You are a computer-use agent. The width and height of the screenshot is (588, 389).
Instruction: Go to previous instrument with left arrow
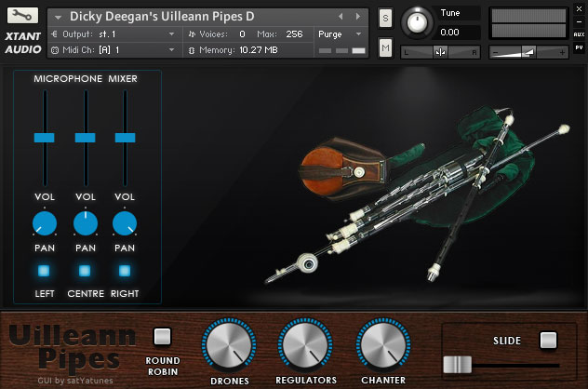(x=341, y=16)
